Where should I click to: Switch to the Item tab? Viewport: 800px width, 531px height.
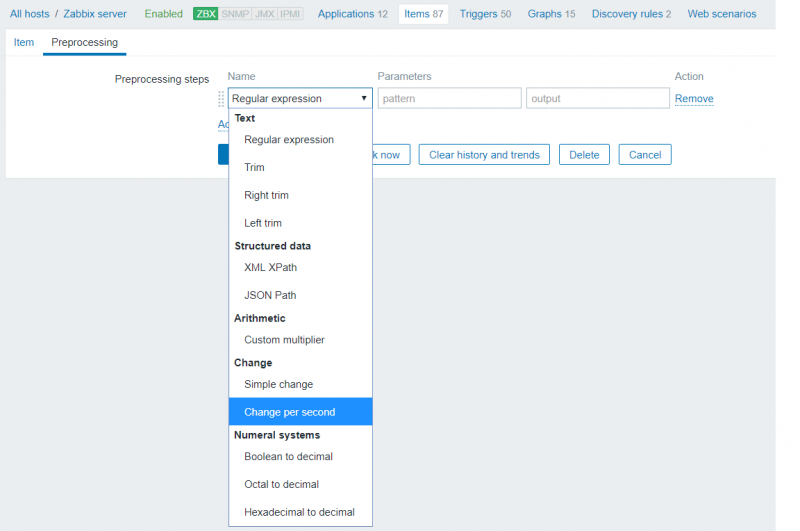pos(24,43)
